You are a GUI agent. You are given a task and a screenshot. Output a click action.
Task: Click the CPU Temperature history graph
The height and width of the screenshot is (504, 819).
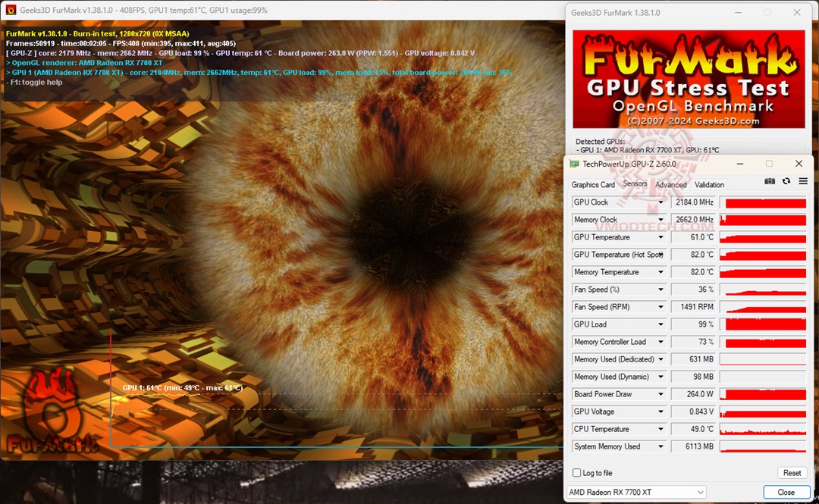click(x=763, y=429)
